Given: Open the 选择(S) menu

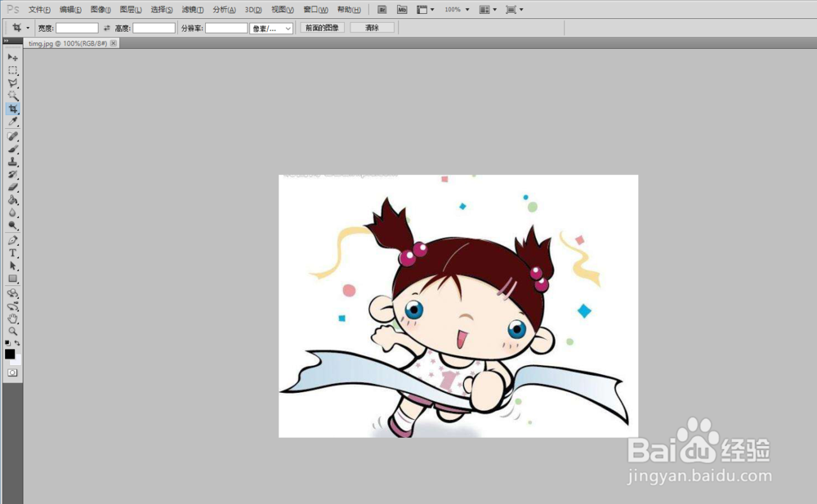Looking at the screenshot, I should pyautogui.click(x=162, y=9).
